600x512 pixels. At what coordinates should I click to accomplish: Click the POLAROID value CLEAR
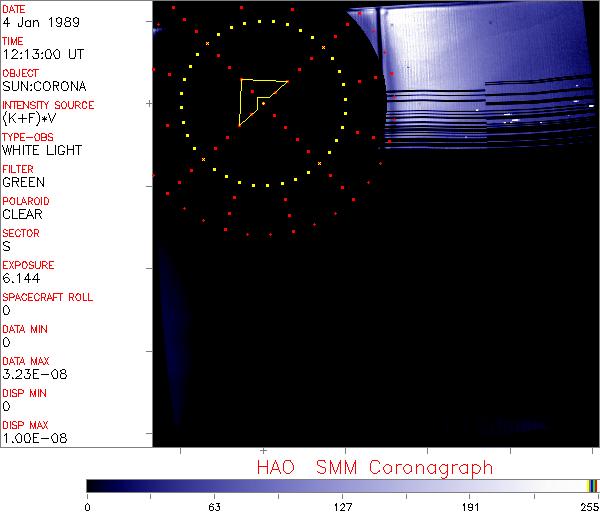click(x=23, y=214)
